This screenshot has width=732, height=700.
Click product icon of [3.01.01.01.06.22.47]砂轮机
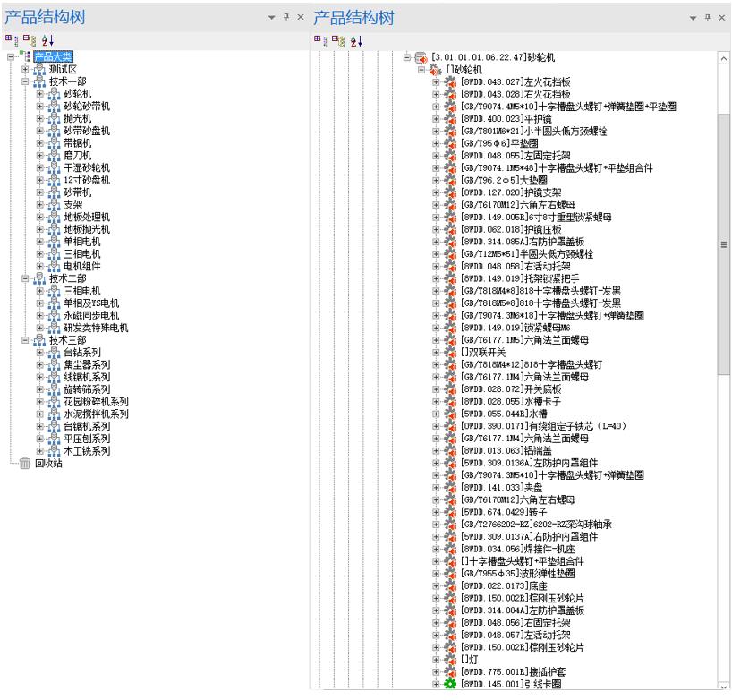[x=421, y=57]
